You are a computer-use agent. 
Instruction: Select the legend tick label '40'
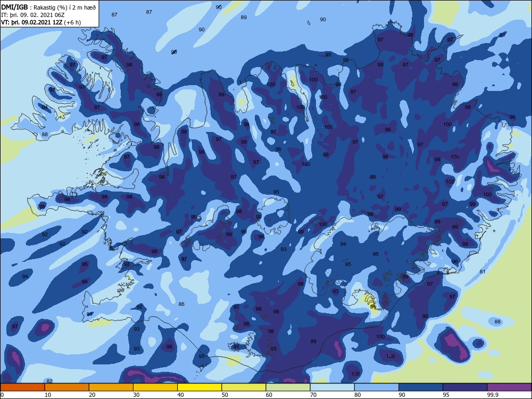[x=180, y=395]
